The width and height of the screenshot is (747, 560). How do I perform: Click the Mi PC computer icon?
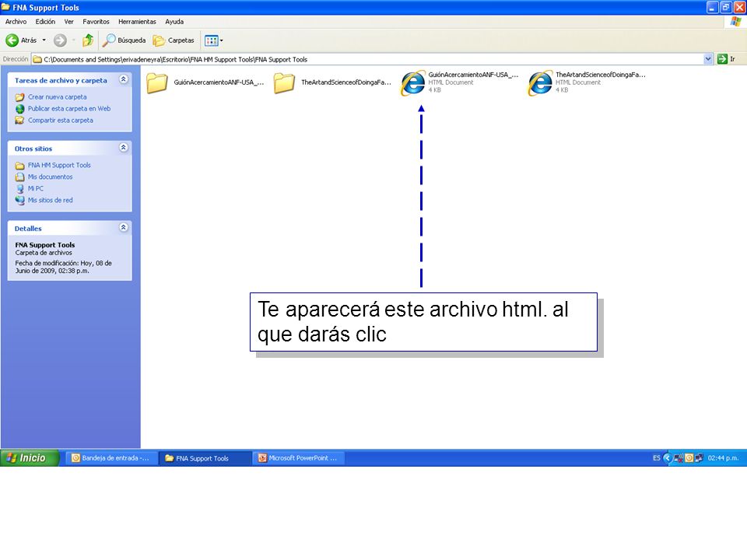tap(19, 188)
